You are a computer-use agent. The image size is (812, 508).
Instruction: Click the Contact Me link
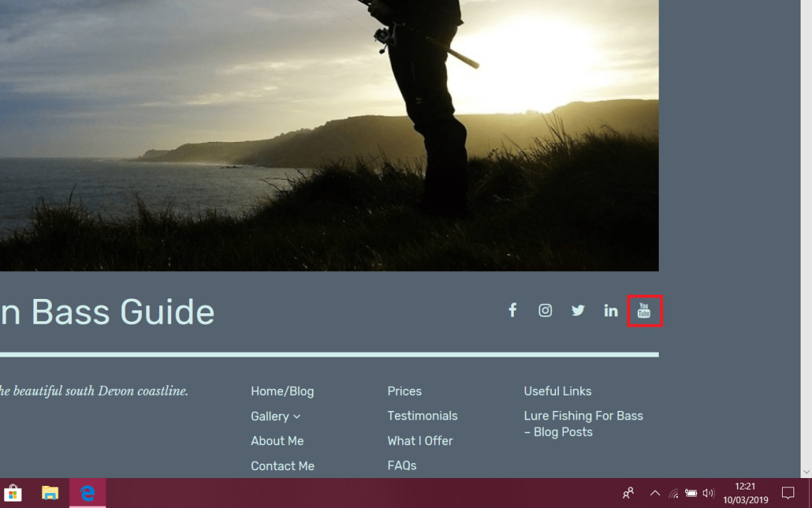click(x=282, y=466)
